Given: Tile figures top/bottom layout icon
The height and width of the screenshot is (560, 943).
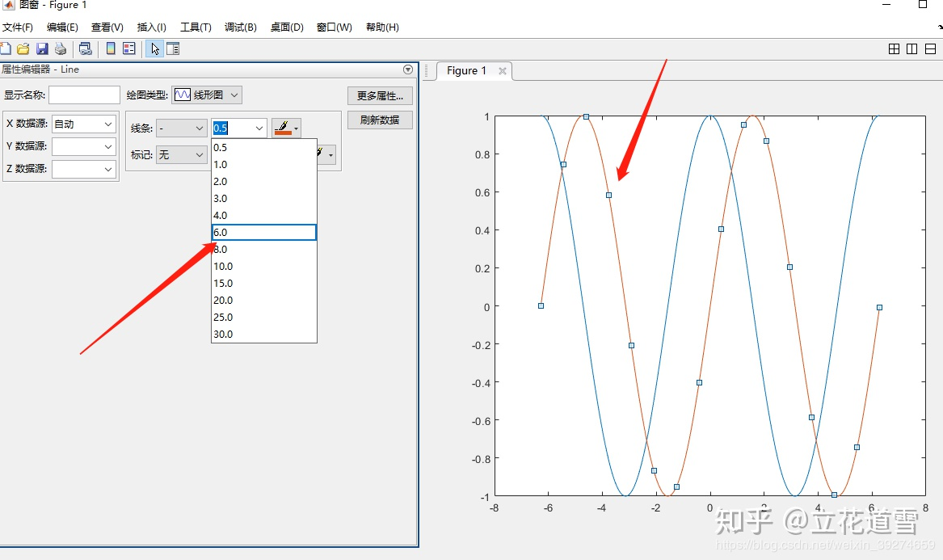Looking at the screenshot, I should [930, 48].
